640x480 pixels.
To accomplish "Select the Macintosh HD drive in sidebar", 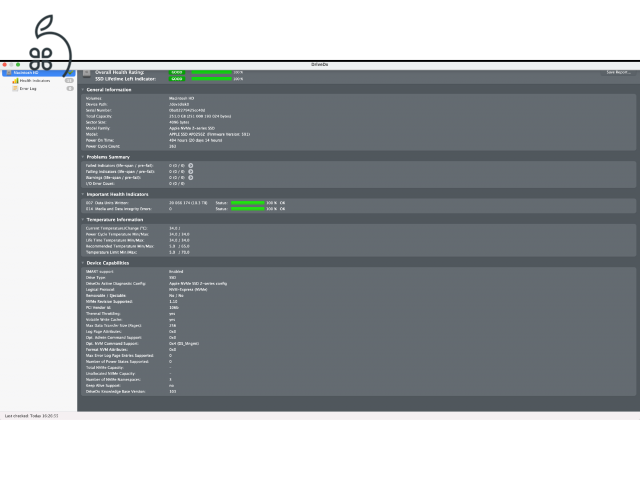I will (38, 73).
